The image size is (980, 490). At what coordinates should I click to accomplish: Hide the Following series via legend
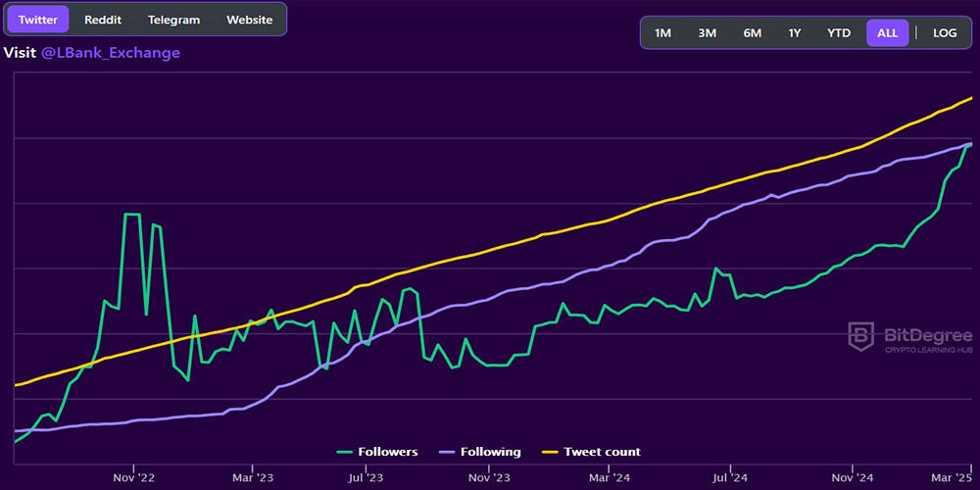click(492, 452)
